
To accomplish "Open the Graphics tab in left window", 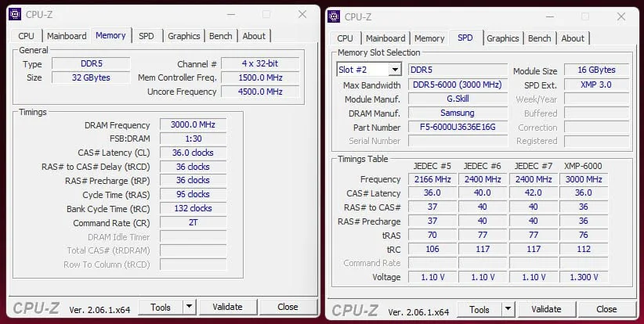I will 183,36.
